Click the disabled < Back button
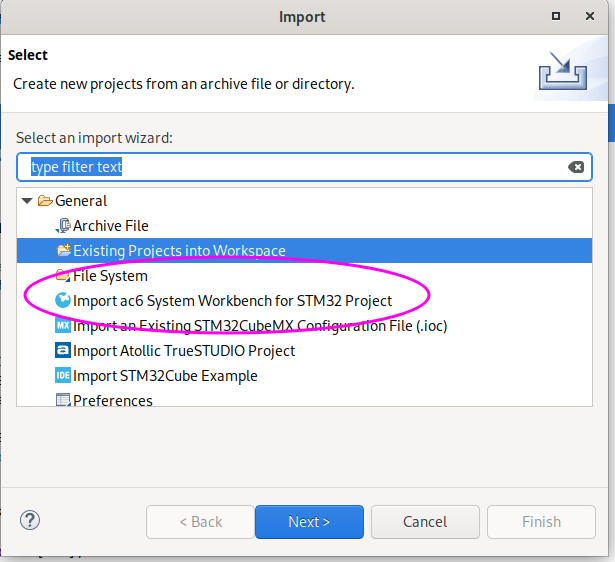This screenshot has width=615, height=562. [200, 522]
